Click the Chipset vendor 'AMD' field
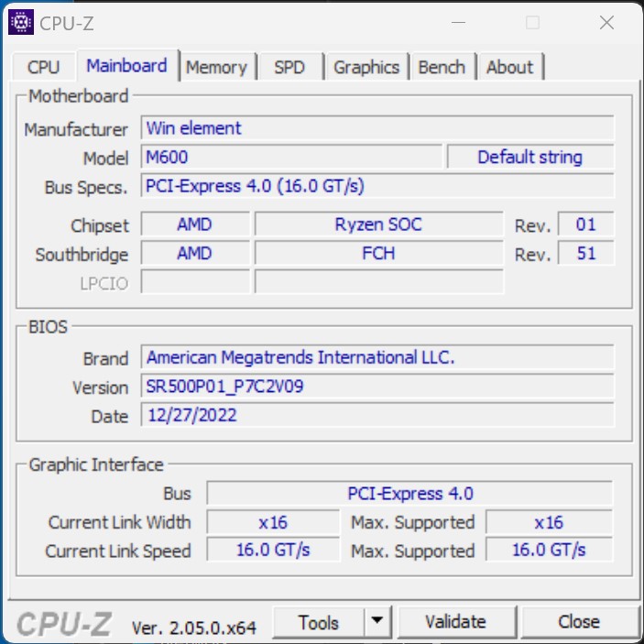644x644 pixels. point(195,224)
